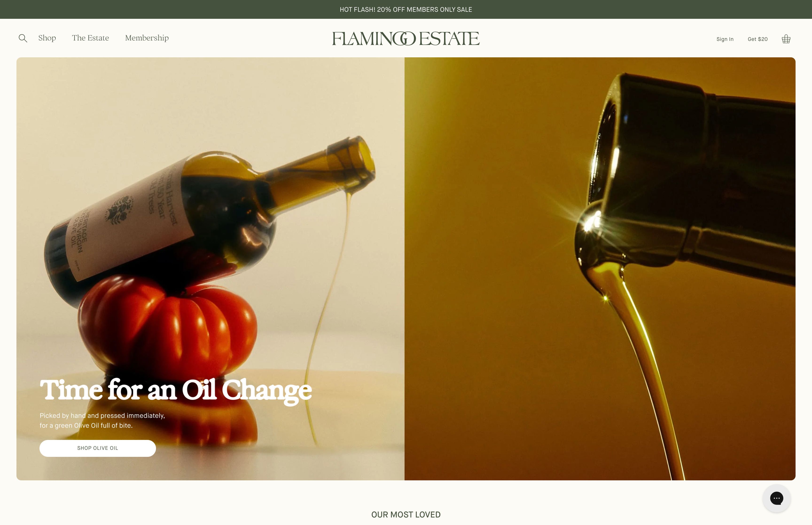Click the Our Most Loved heading
Image resolution: width=812 pixels, height=525 pixels.
[x=406, y=514]
